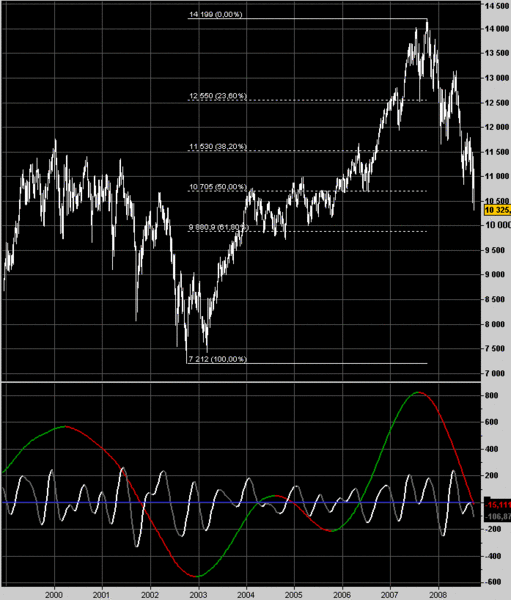Select the blue zero line in indicator panel
The image size is (511, 600).
pyautogui.click(x=241, y=502)
